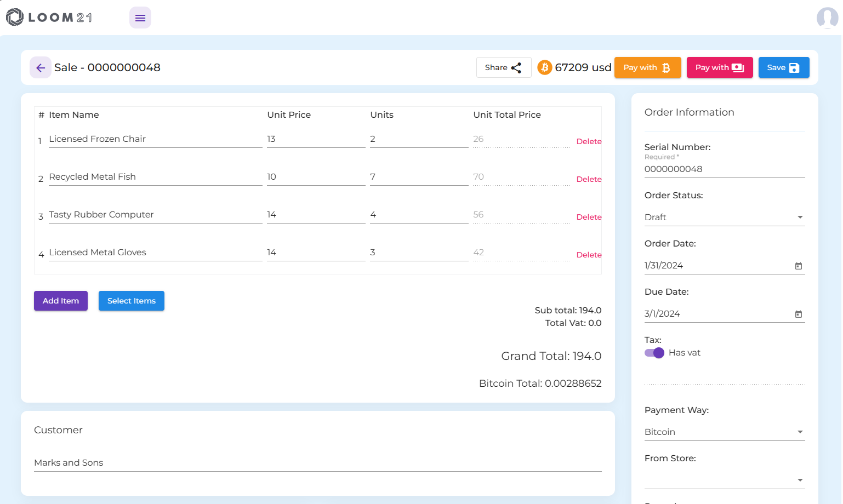Edit item name Licensed Metal Gloves
The height and width of the screenshot is (504, 843).
click(156, 253)
